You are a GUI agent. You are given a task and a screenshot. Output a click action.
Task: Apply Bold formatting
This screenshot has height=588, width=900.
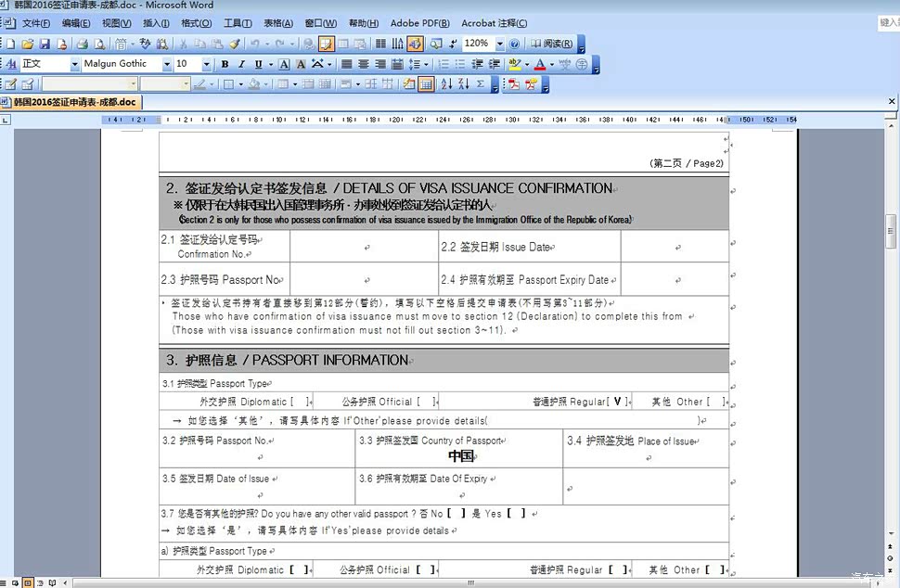point(225,64)
